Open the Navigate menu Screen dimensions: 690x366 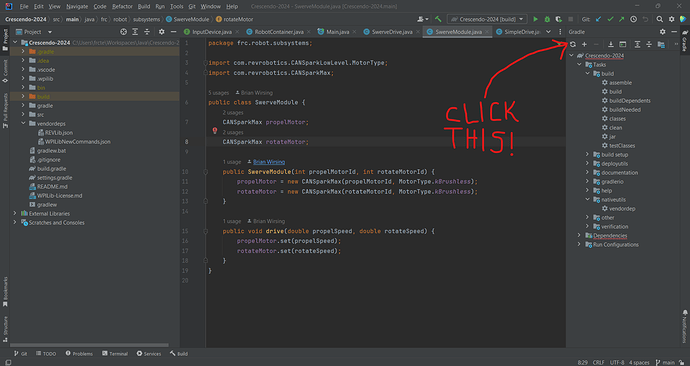(77, 7)
